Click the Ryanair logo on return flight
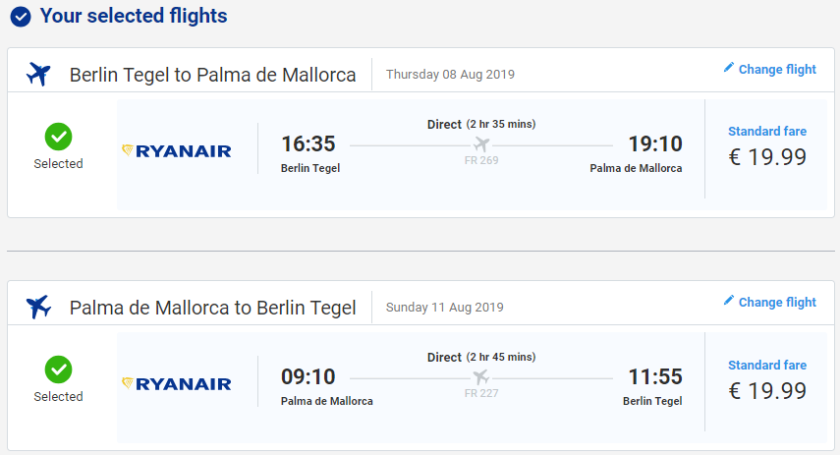Viewport: 840px width, 455px height. (176, 383)
